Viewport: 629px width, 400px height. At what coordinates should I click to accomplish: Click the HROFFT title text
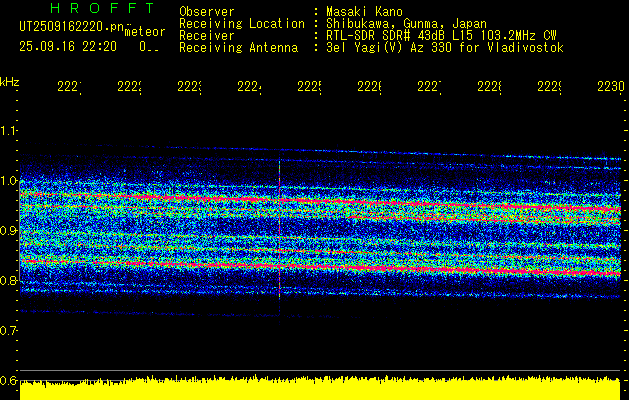pos(103,8)
